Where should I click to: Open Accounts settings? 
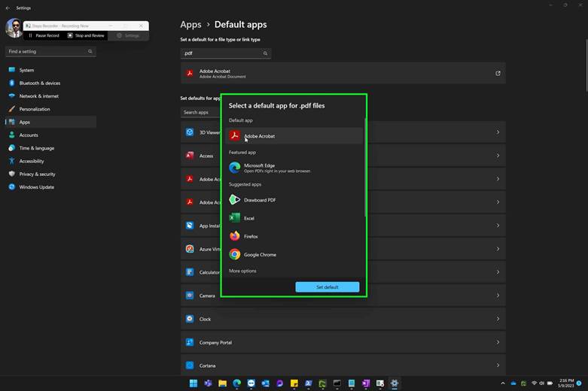point(50,135)
